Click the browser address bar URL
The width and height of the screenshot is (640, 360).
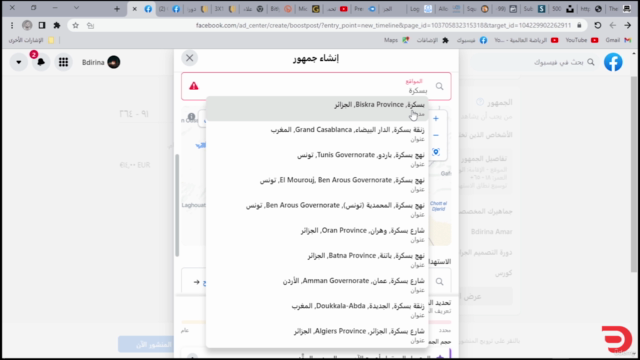[383, 25]
